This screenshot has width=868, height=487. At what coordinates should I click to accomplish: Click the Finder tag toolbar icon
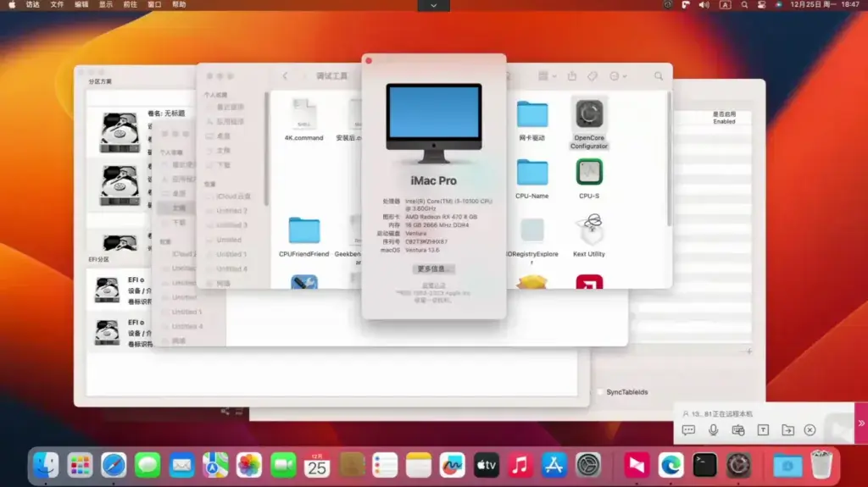tap(593, 76)
